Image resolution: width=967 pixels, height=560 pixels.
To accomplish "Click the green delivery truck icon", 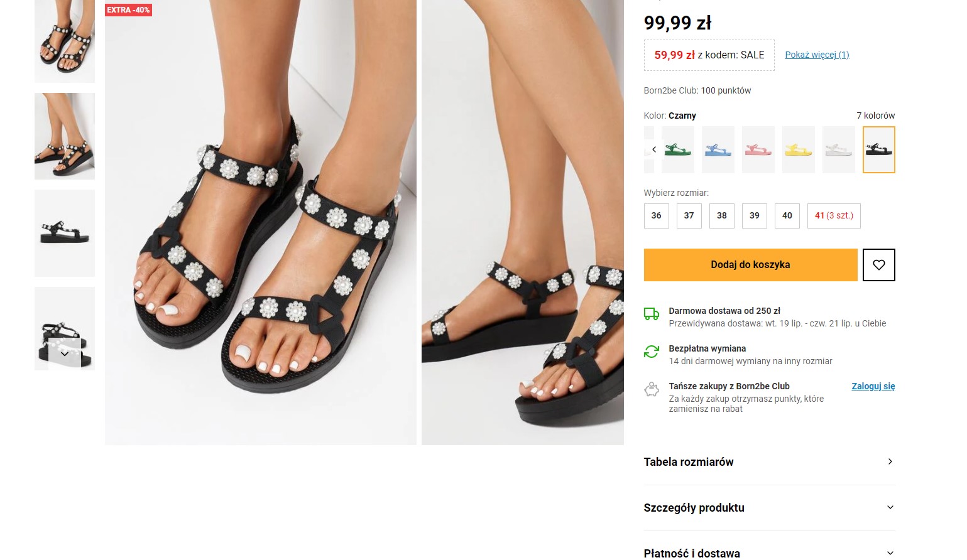I will click(x=652, y=314).
